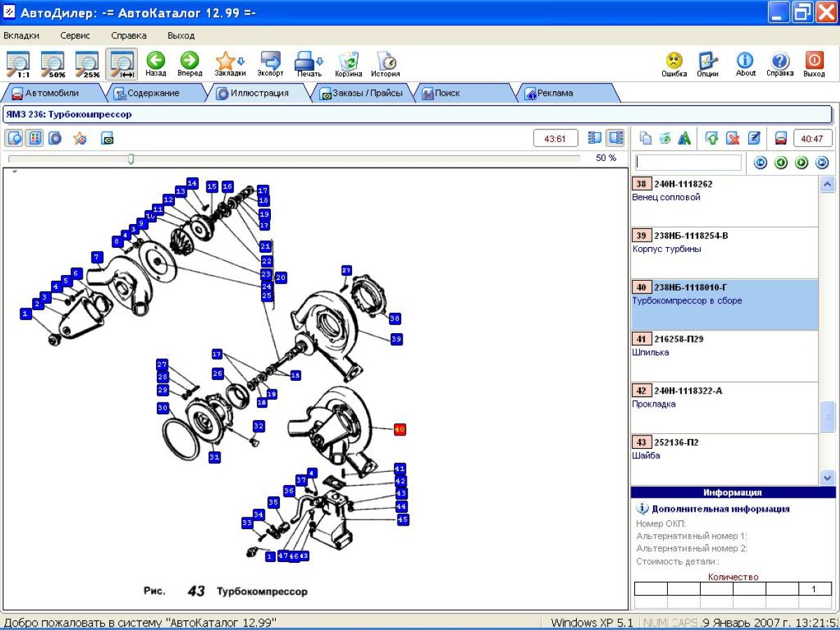Click the blue edit note icon
Screen dimensions: 840x630
tap(754, 139)
